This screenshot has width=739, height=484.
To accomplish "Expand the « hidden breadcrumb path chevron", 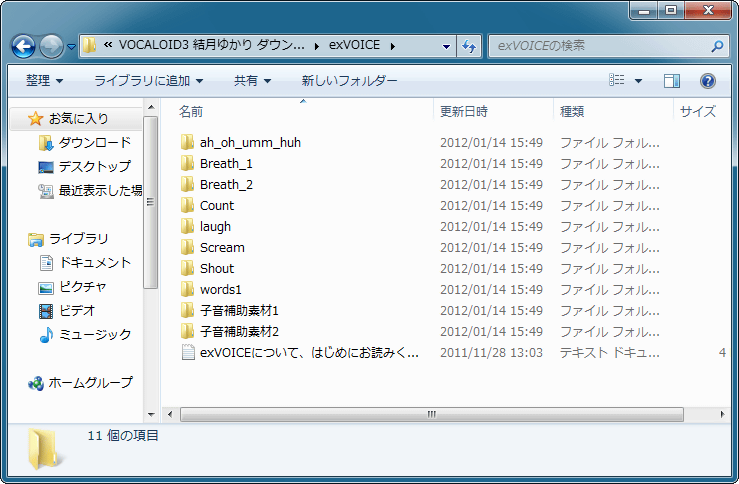I will pyautogui.click(x=108, y=45).
